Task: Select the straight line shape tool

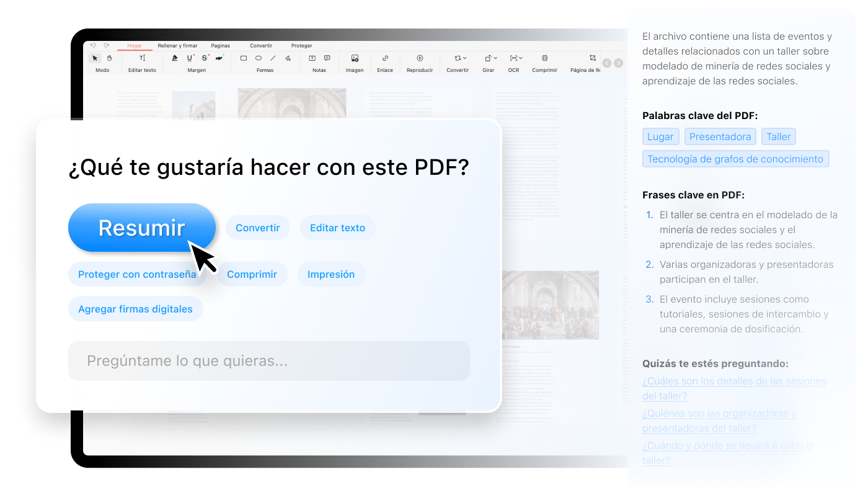Action: (273, 58)
